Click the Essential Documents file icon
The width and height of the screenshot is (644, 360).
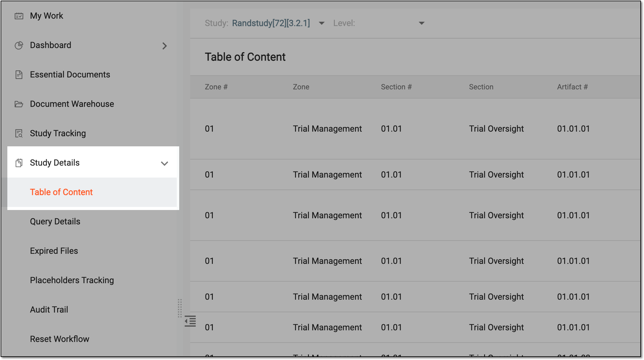click(19, 75)
